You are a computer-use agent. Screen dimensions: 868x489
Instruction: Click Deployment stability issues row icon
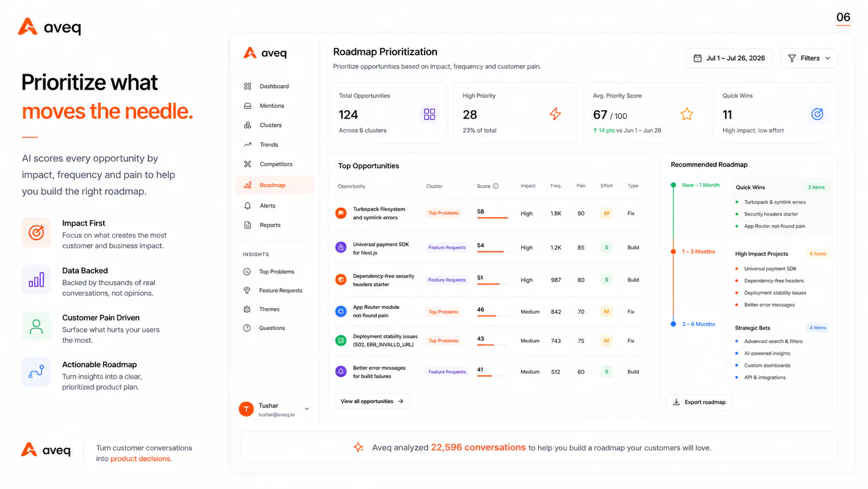341,341
